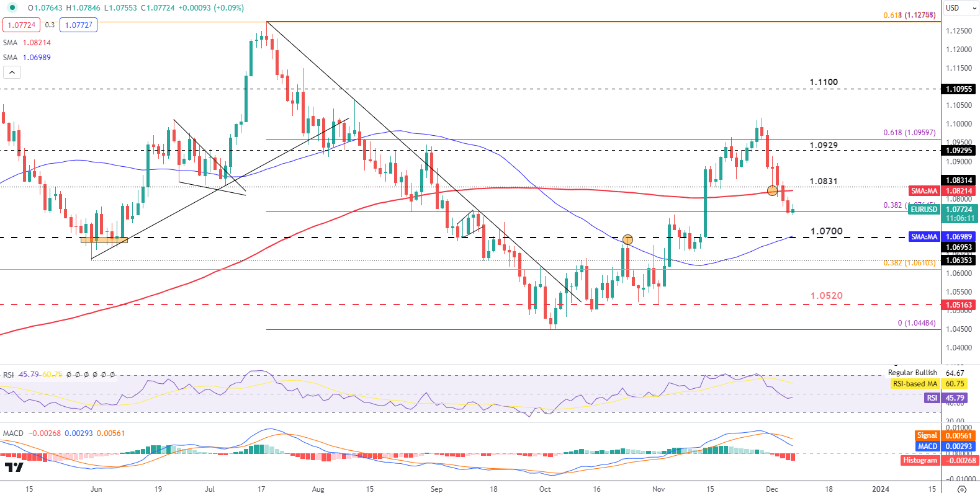Click the red SMA:MA label 1.08214
This screenshot has width=980, height=493.
click(943, 191)
